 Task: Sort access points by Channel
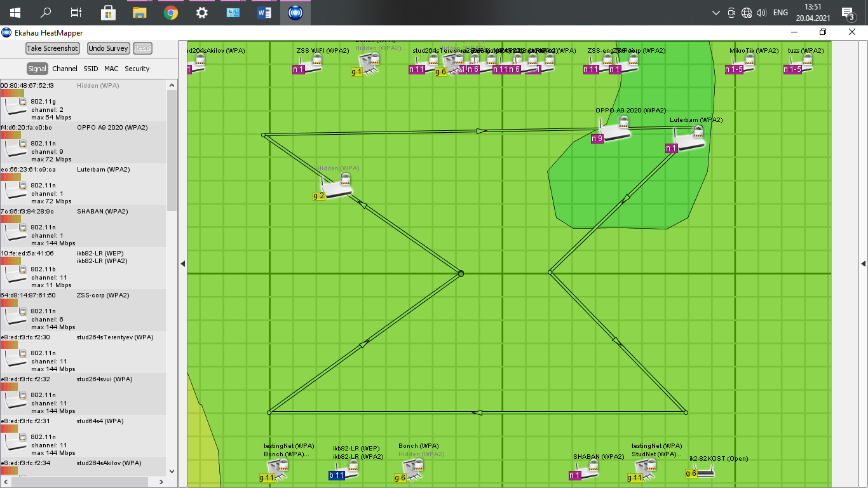(x=65, y=69)
